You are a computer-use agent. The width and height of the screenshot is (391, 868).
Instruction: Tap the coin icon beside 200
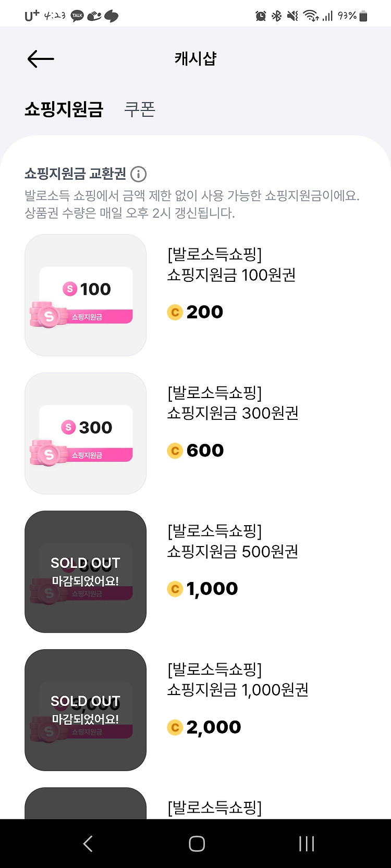pos(175,312)
